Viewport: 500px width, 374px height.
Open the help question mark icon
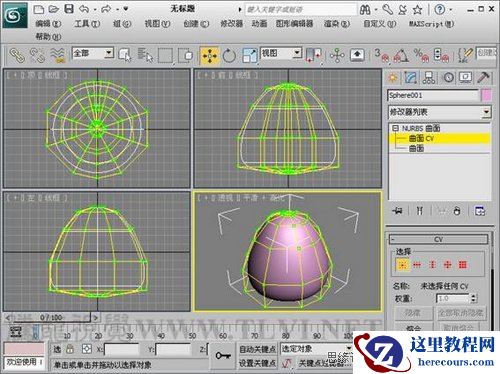440,10
